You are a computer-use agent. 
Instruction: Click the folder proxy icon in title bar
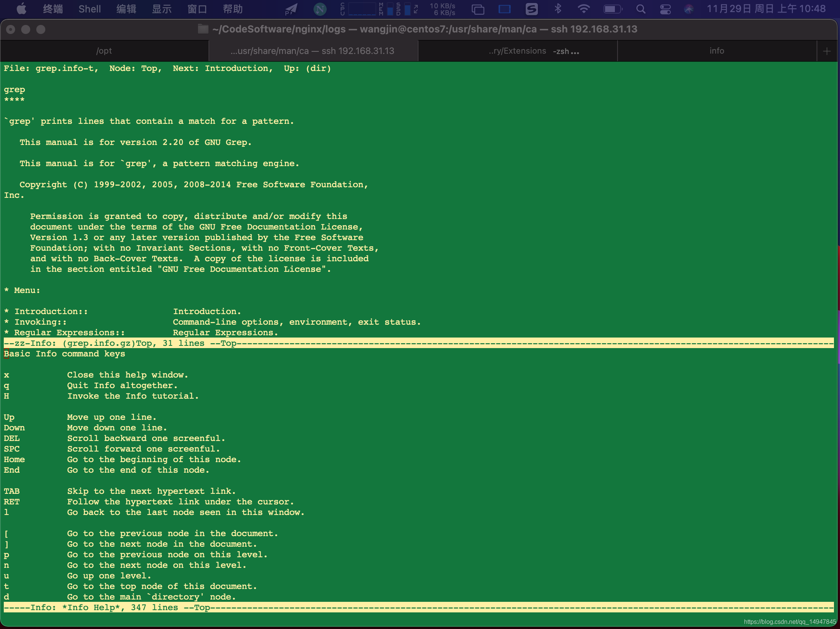(203, 29)
